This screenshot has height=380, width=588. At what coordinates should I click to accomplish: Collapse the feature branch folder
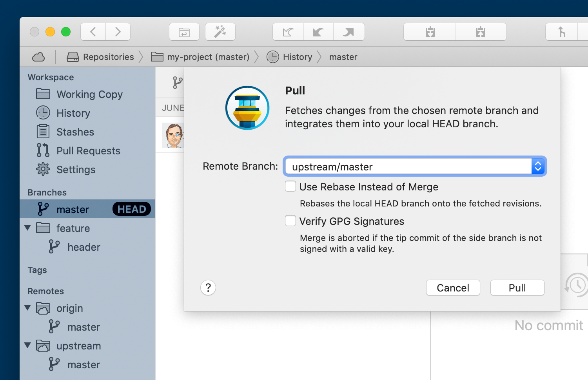tap(27, 228)
